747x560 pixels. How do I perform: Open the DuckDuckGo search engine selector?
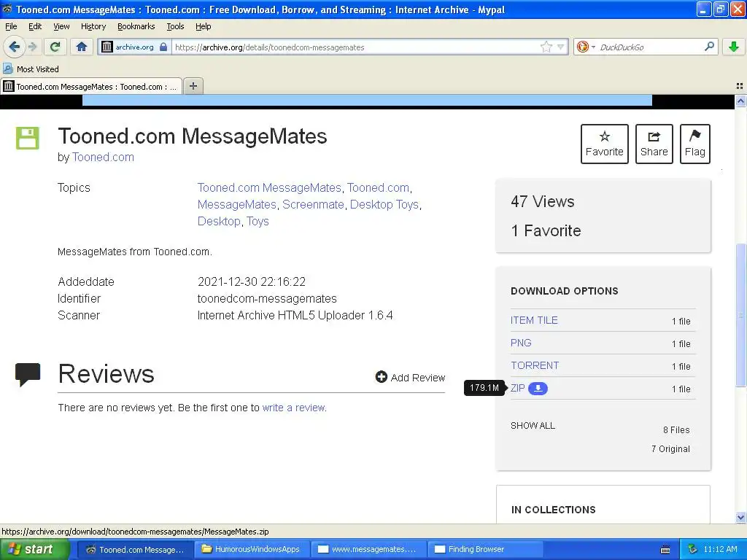tap(586, 47)
